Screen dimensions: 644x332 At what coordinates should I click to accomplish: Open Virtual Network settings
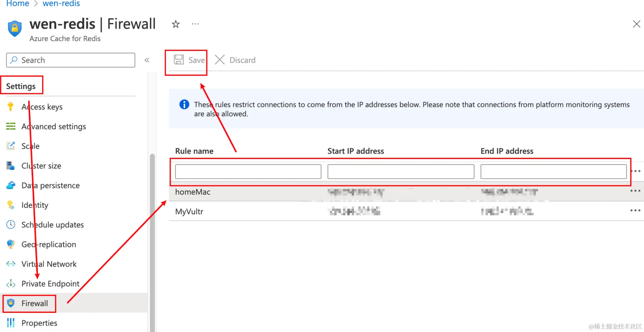point(49,264)
